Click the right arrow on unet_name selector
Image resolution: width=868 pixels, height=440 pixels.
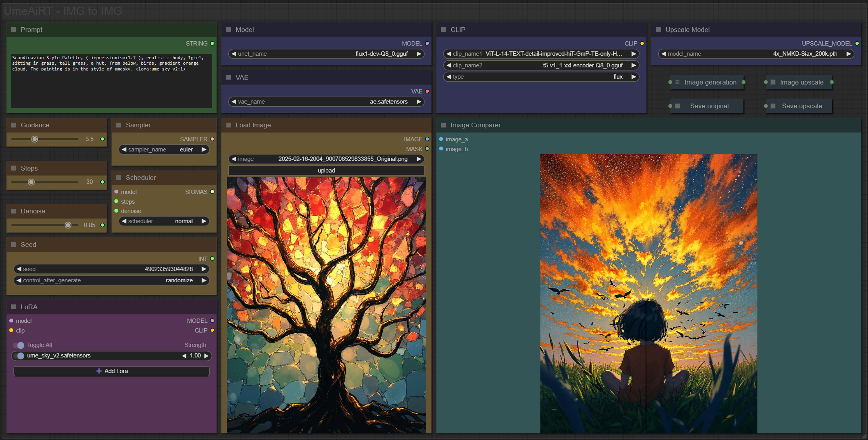pos(419,54)
